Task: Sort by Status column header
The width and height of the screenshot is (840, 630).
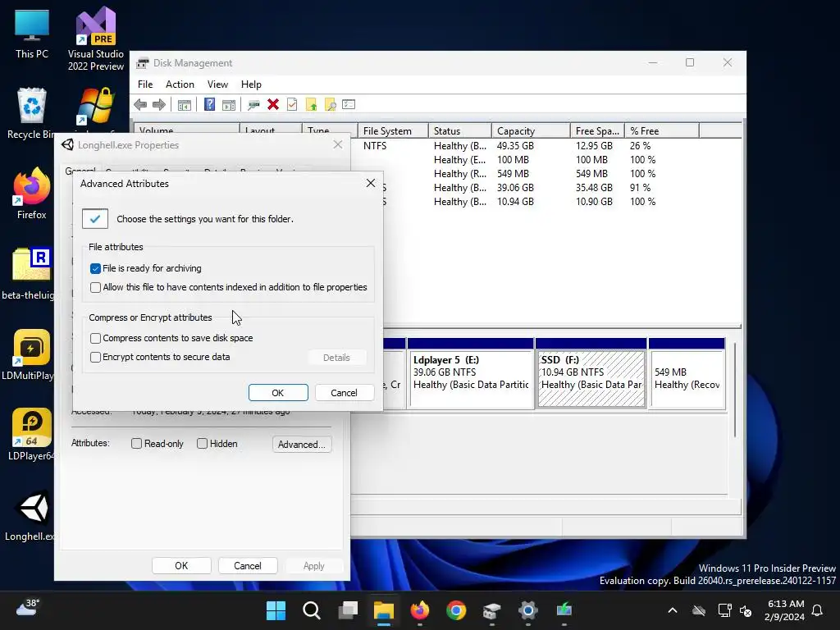Action: [x=460, y=130]
